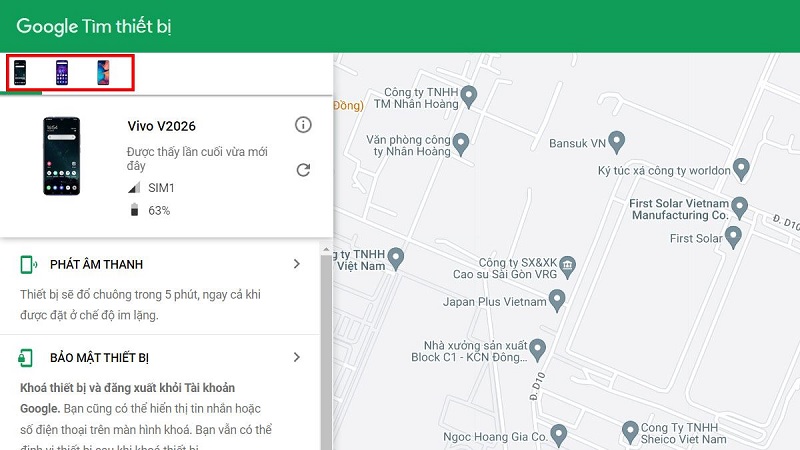Click the Bảo Mật Thiết Bị lock icon

(x=28, y=357)
